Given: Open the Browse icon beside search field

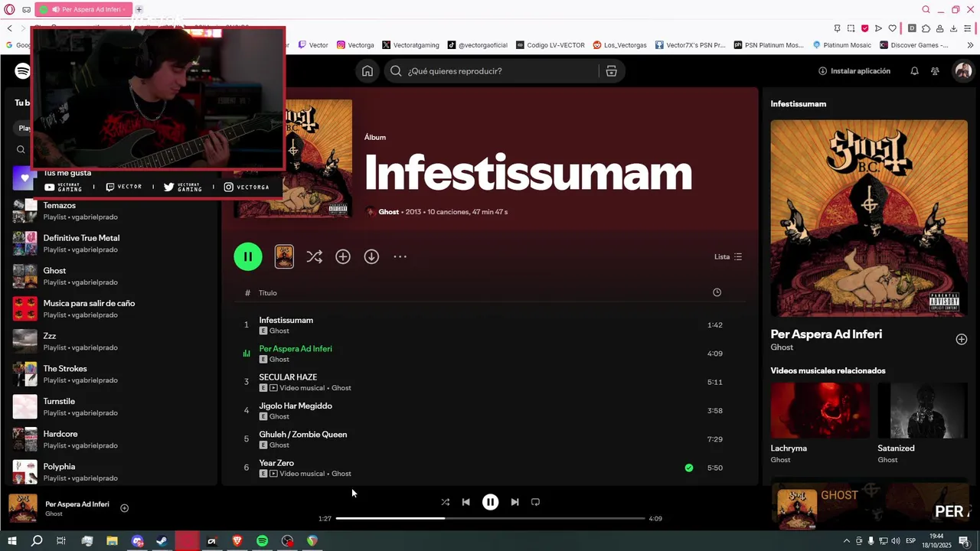Looking at the screenshot, I should tap(611, 71).
